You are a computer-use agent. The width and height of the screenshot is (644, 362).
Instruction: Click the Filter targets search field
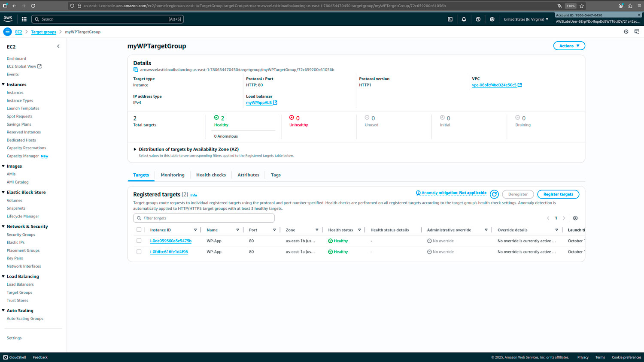204,218
